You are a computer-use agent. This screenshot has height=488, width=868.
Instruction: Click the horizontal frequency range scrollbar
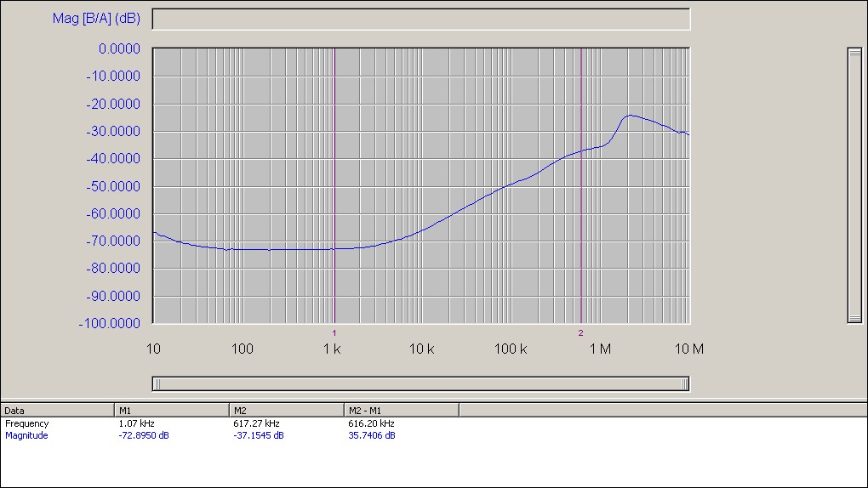point(420,383)
